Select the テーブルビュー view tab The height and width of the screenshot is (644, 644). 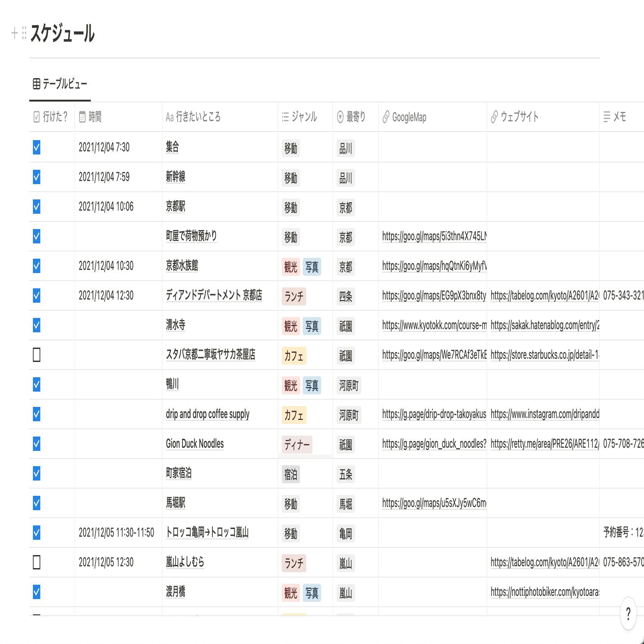pos(60,84)
